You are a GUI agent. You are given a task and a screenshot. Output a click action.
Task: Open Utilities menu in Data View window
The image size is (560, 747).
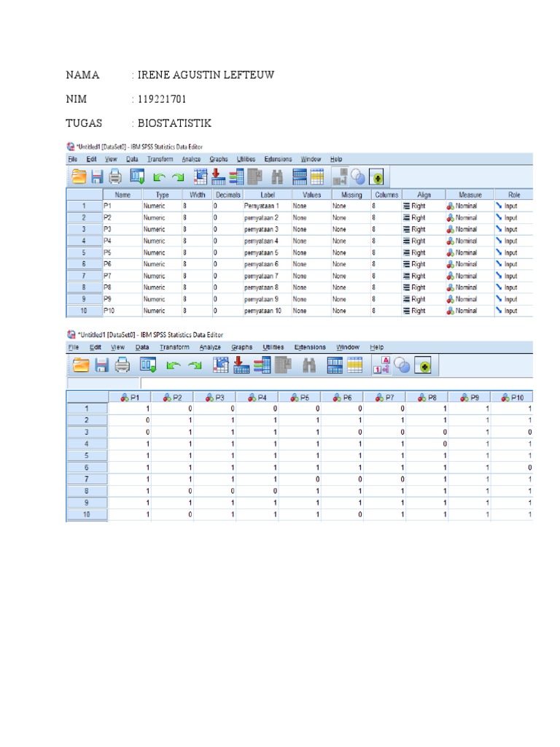click(x=273, y=347)
